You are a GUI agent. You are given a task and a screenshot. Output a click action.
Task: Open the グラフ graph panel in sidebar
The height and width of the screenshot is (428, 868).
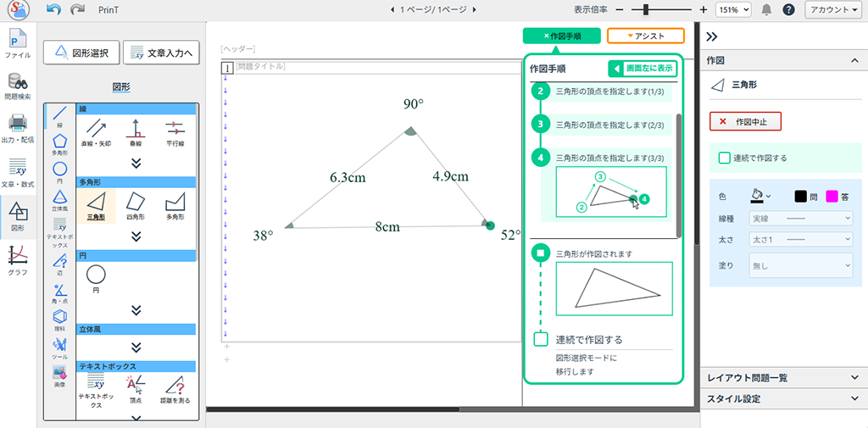tap(17, 259)
